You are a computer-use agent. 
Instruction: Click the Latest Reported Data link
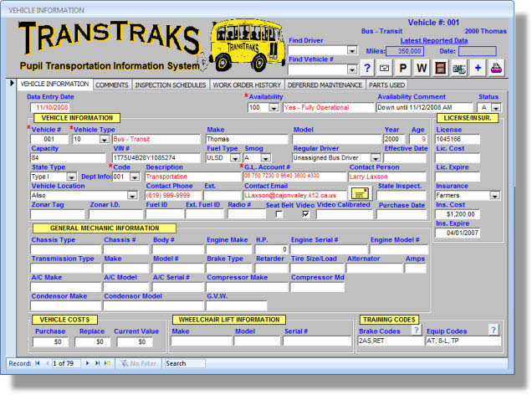pyautogui.click(x=433, y=40)
